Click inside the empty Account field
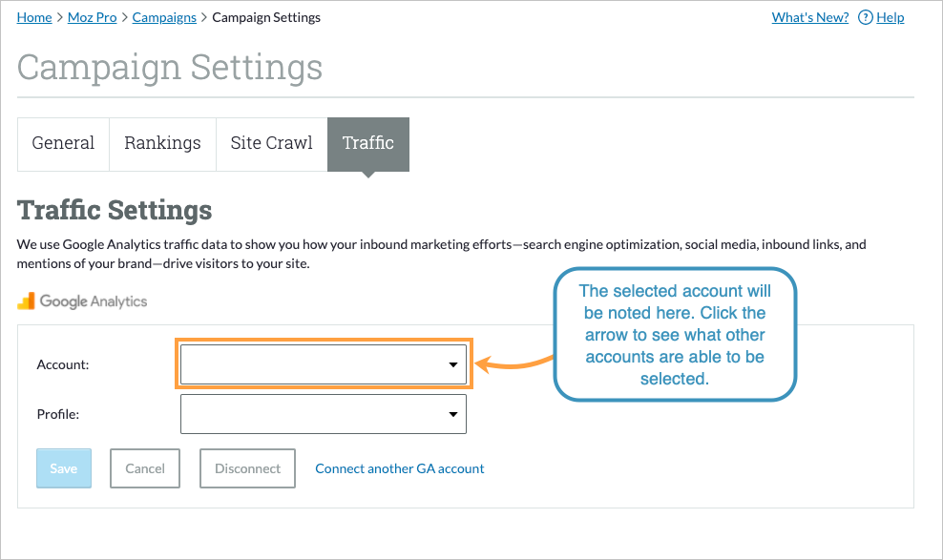 (305, 363)
